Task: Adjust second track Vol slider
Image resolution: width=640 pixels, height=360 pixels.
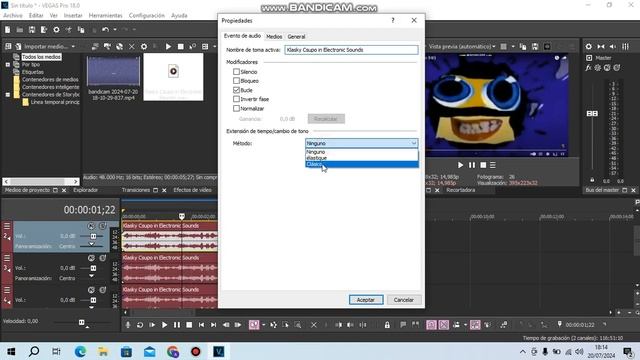Action: coord(93,268)
